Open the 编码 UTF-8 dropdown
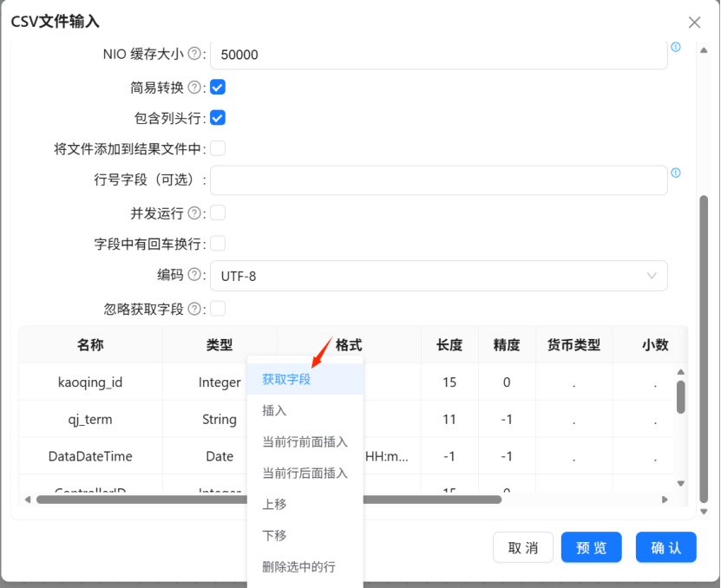Screen dimensions: 721x588 point(439,276)
